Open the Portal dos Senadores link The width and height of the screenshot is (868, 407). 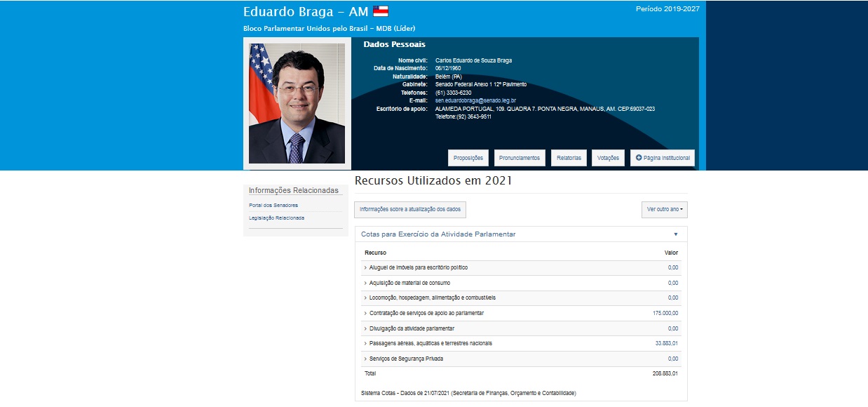point(273,206)
